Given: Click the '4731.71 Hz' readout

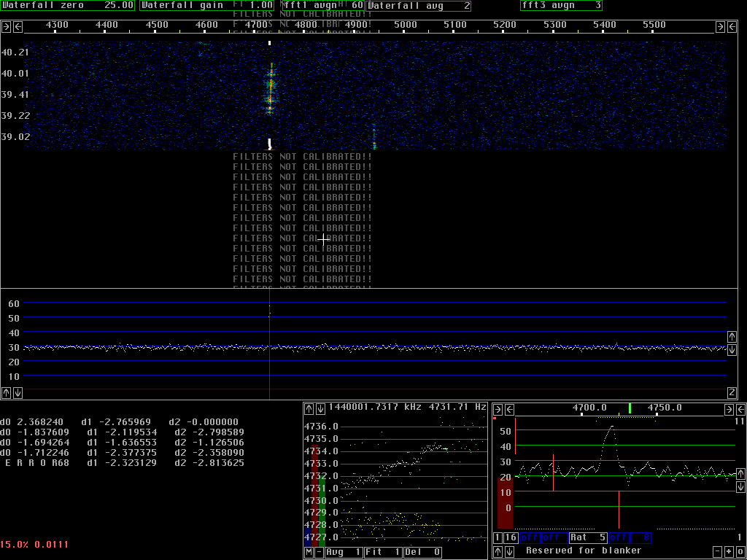Looking at the screenshot, I should point(457,407).
